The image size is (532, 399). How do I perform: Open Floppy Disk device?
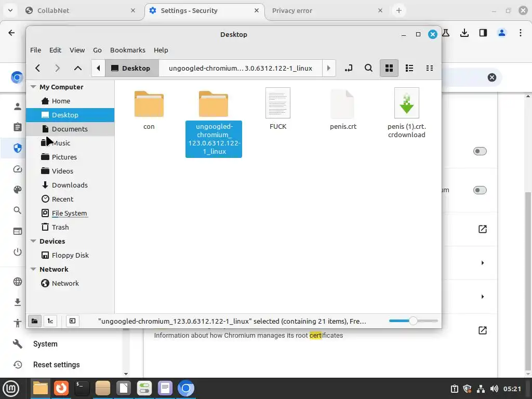(70, 255)
